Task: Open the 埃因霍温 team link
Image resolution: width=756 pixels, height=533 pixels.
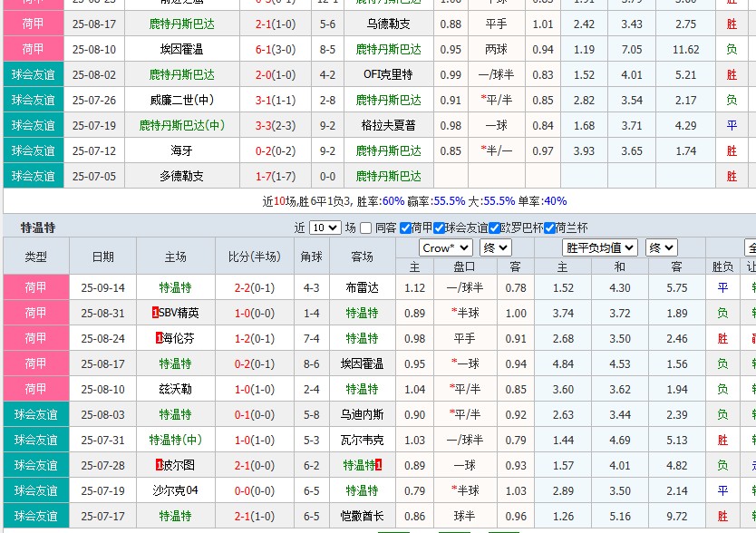Action: pos(362,363)
